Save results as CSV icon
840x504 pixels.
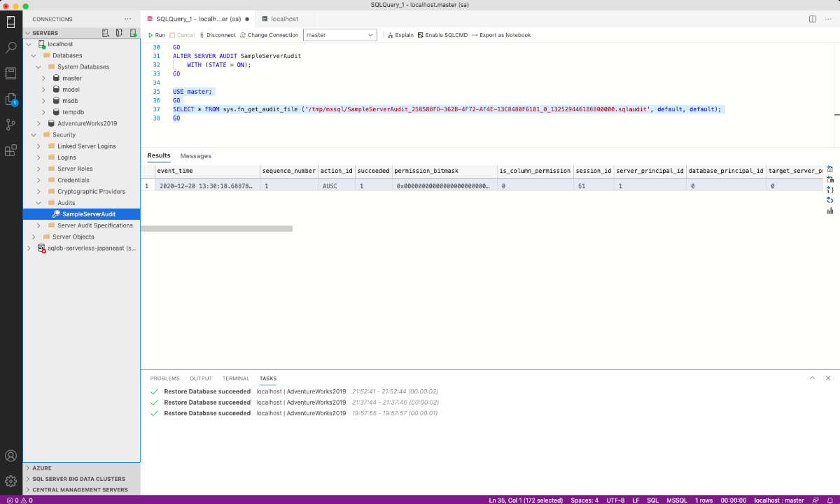click(x=829, y=169)
